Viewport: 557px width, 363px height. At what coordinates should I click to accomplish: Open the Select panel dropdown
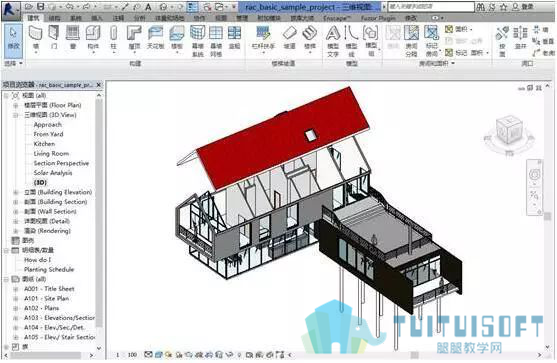(13, 63)
